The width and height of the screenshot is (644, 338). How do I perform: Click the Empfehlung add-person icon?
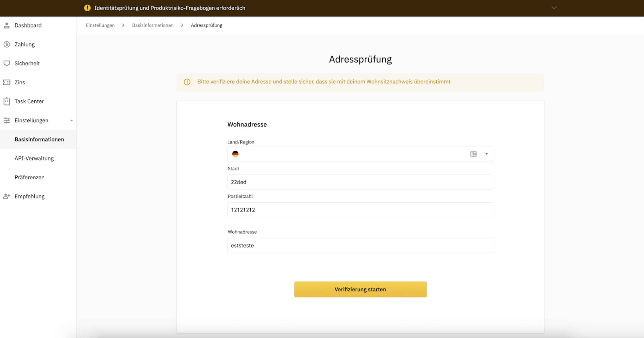(x=7, y=196)
